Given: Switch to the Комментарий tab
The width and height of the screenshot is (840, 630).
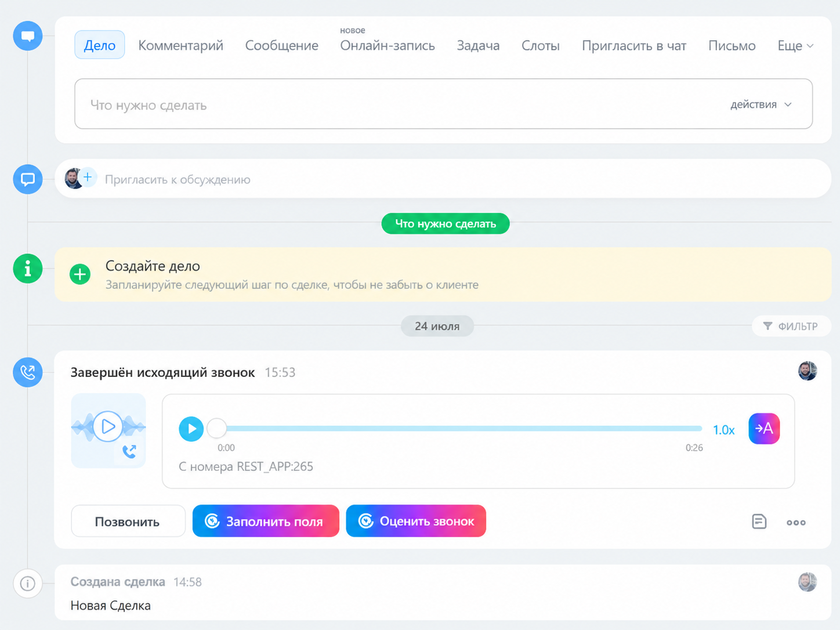Looking at the screenshot, I should click(x=180, y=45).
